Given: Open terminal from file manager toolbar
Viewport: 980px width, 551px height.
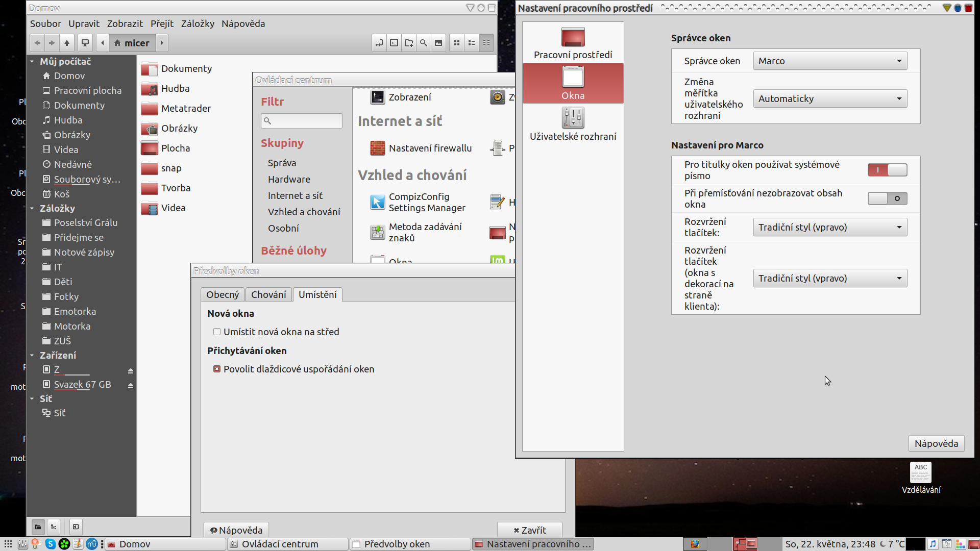Looking at the screenshot, I should [x=394, y=43].
